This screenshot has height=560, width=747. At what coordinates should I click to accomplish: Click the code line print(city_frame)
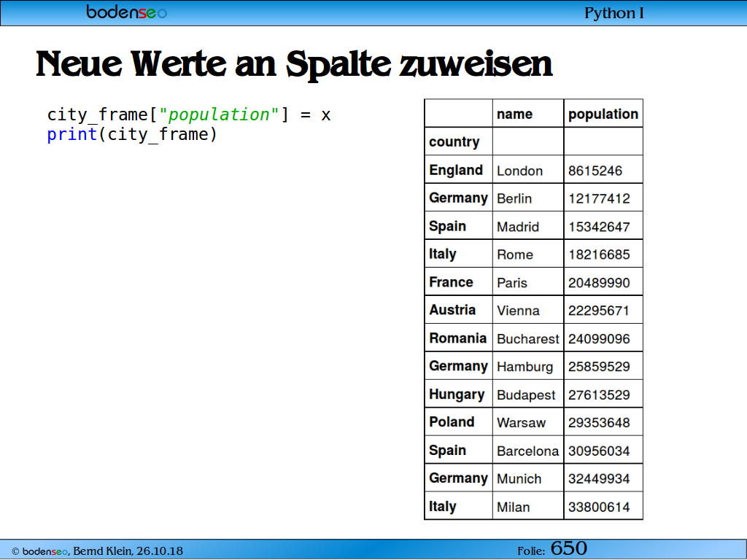pyautogui.click(x=132, y=135)
